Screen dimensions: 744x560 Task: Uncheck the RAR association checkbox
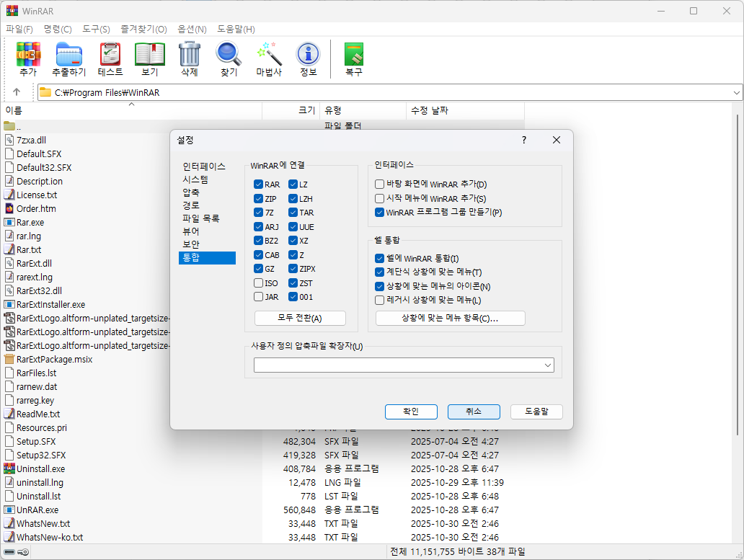[x=259, y=184]
